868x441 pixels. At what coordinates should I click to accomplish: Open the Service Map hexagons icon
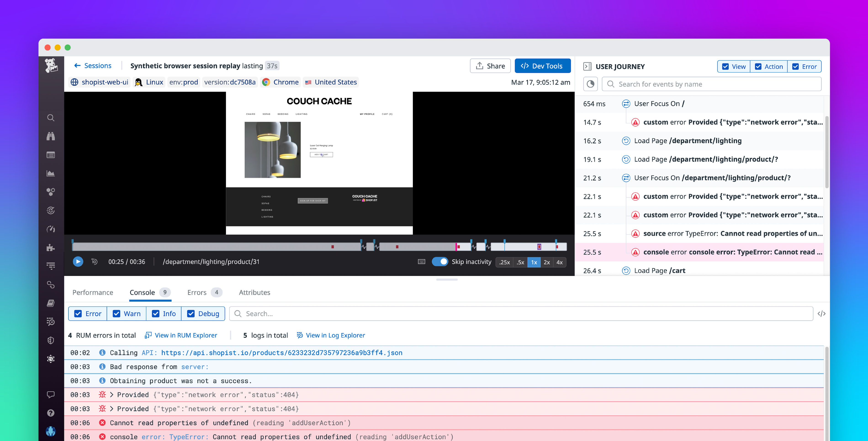51,192
